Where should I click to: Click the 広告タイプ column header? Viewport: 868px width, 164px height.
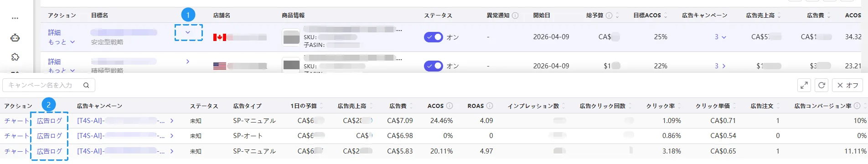click(x=248, y=106)
